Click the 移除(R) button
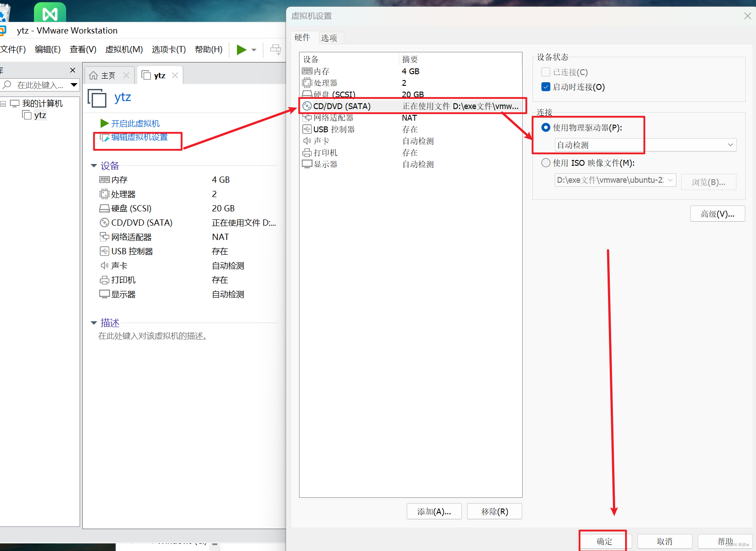 [494, 511]
